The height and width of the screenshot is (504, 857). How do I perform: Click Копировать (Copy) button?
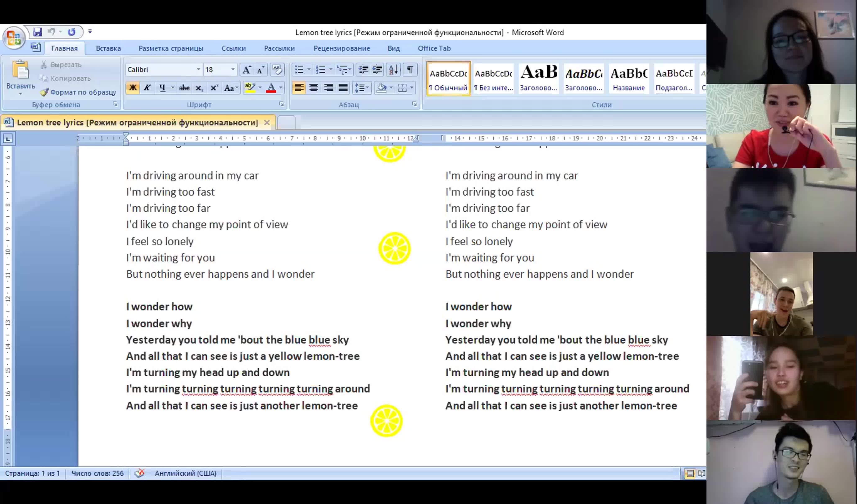[65, 79]
